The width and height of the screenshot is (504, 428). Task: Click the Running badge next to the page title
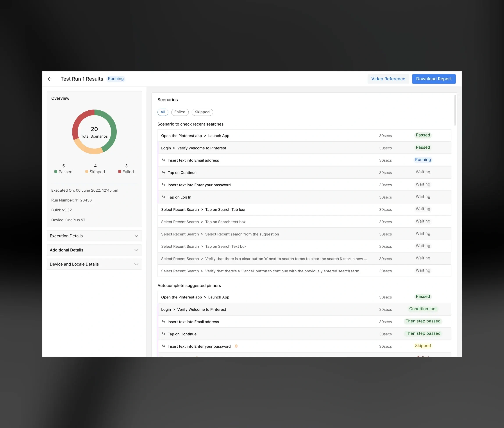[116, 79]
